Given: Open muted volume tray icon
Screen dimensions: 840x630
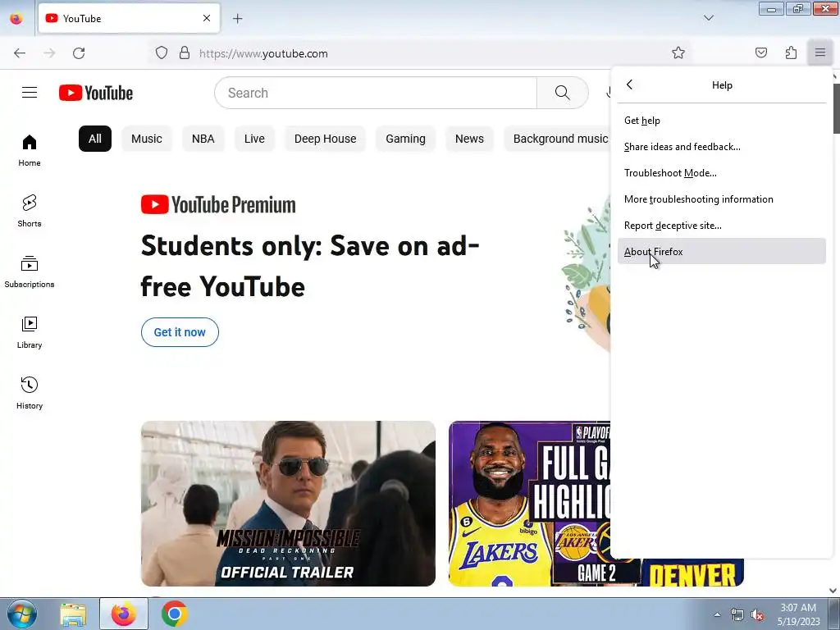Looking at the screenshot, I should coord(757,615).
